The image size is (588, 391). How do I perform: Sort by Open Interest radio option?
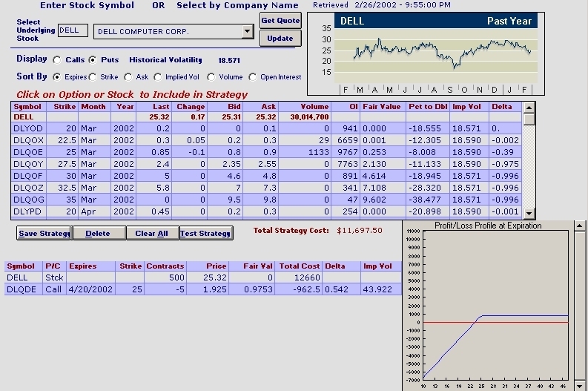253,77
